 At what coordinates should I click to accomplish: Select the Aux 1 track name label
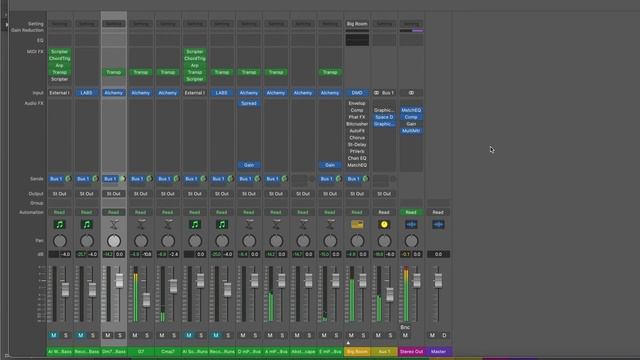384,351
